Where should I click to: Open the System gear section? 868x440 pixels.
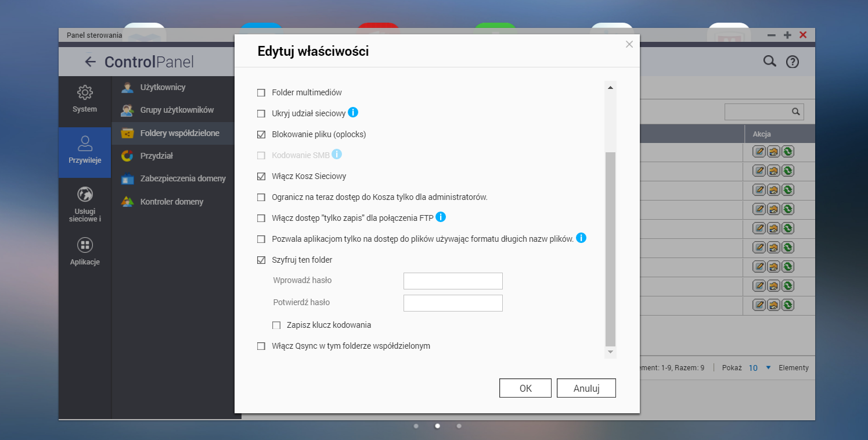(85, 98)
